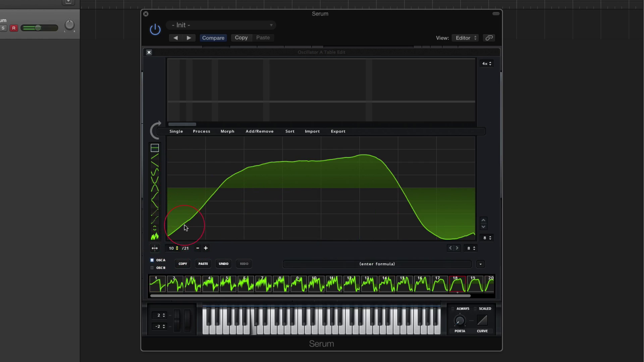The height and width of the screenshot is (362, 644).
Task: Select wavetable frame thumbnail 18
Action: pos(457,284)
